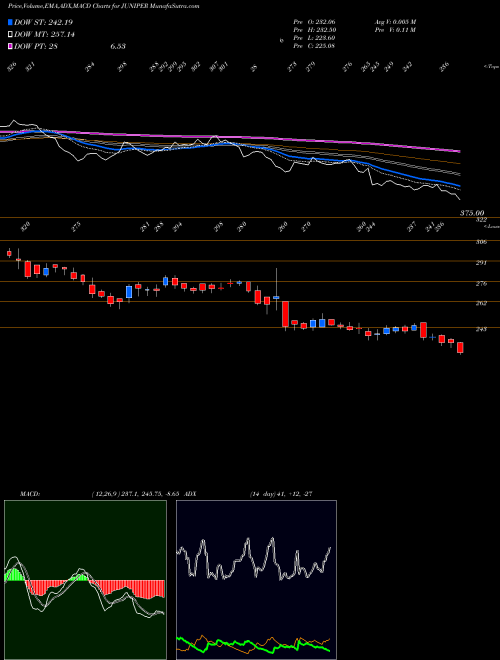Click the 'Pre H: 232.50' high value
500x660 pixels.
coord(314,30)
